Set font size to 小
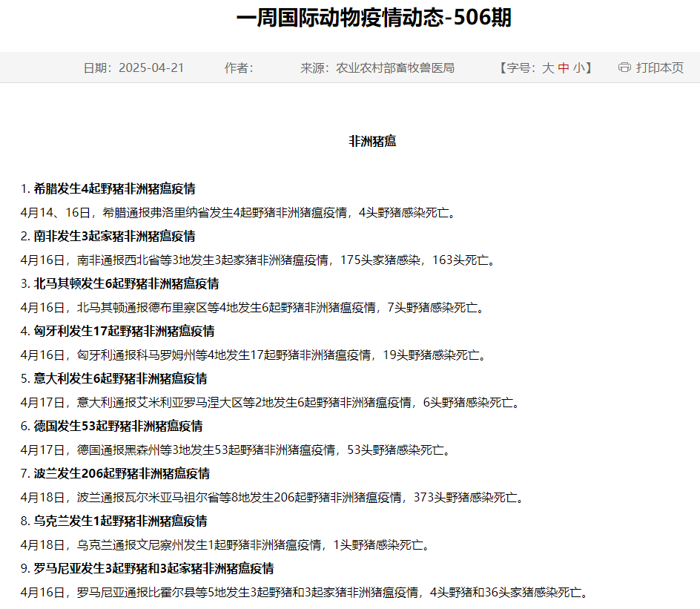The height and width of the screenshot is (609, 700). tap(579, 68)
